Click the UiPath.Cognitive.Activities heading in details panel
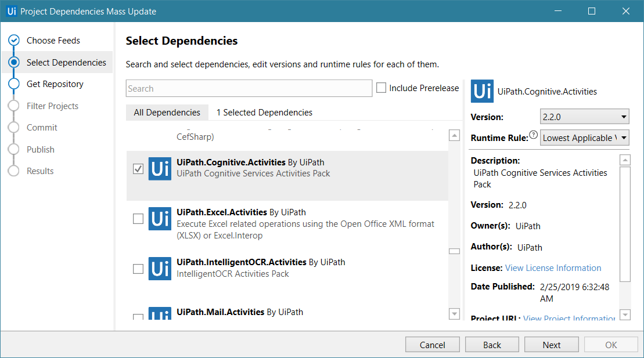The width and height of the screenshot is (644, 358). click(x=547, y=92)
